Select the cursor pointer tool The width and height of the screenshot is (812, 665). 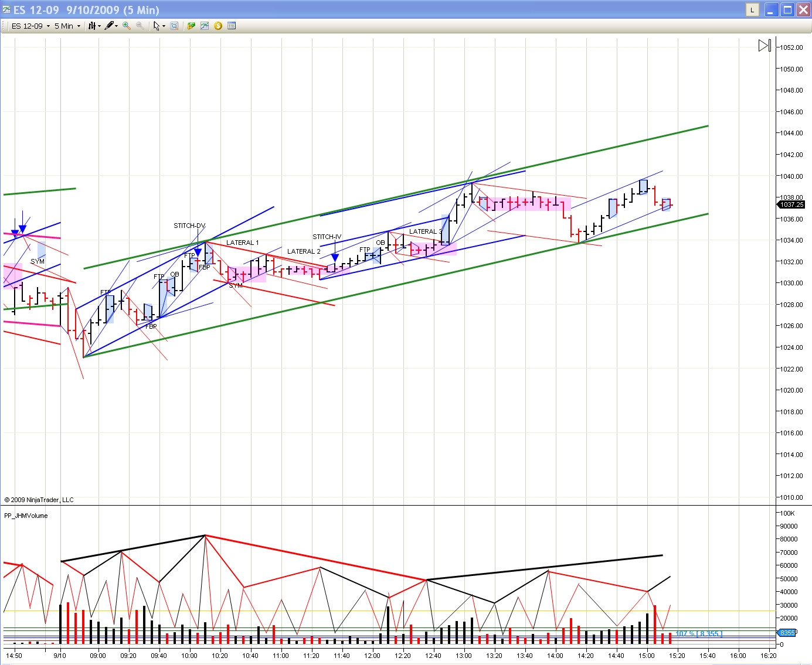pos(157,26)
